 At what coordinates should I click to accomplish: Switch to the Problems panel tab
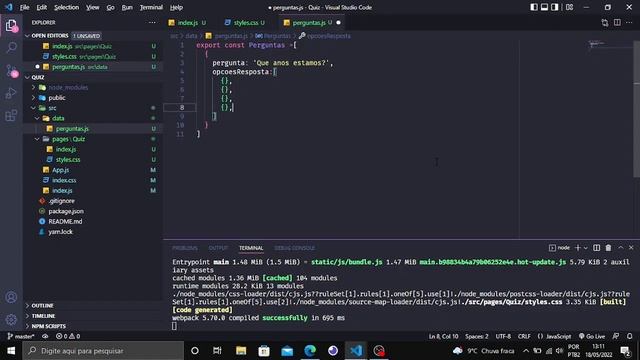pos(184,248)
